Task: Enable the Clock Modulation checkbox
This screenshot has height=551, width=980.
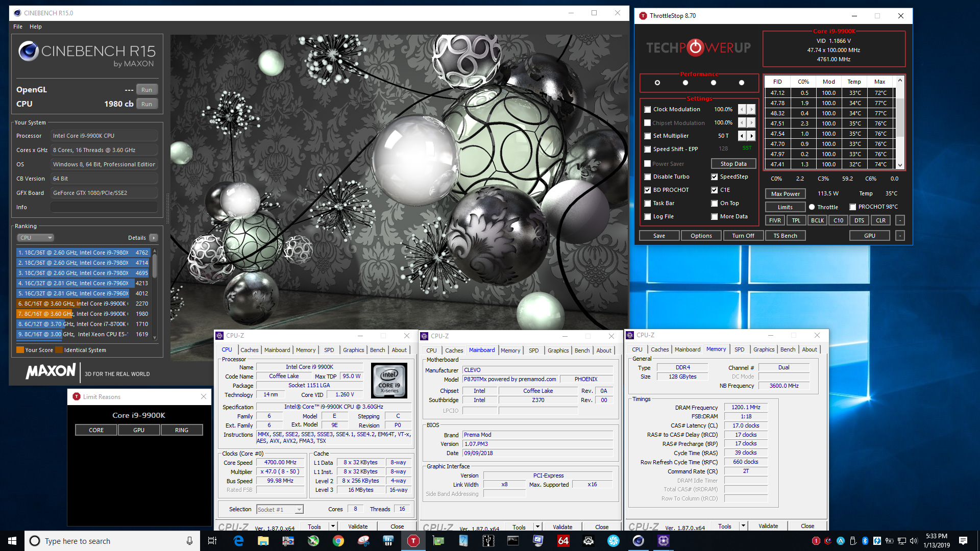Action: click(x=648, y=110)
